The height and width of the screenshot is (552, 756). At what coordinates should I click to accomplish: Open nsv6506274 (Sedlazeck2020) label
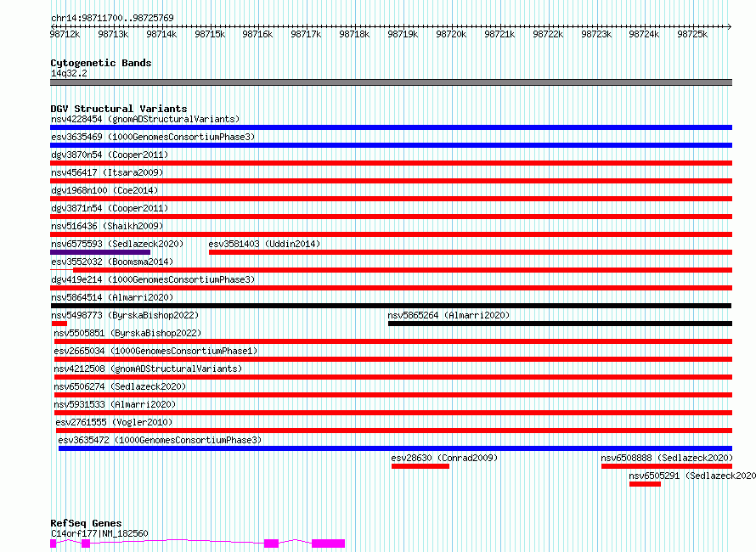[x=120, y=386]
